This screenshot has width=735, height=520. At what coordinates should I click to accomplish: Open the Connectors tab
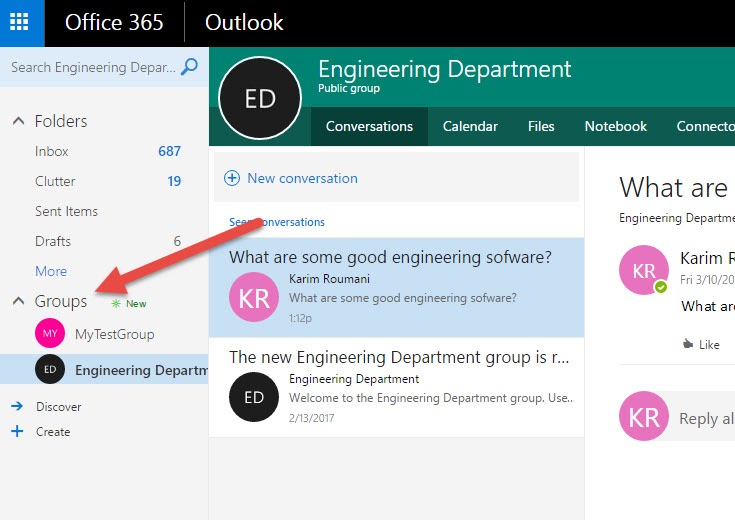705,126
